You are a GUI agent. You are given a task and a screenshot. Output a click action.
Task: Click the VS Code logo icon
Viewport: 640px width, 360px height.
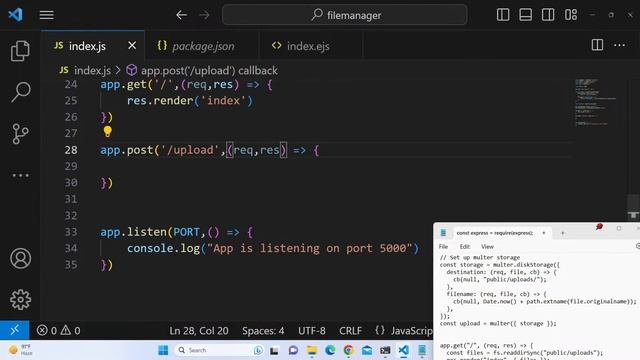pyautogui.click(x=16, y=15)
